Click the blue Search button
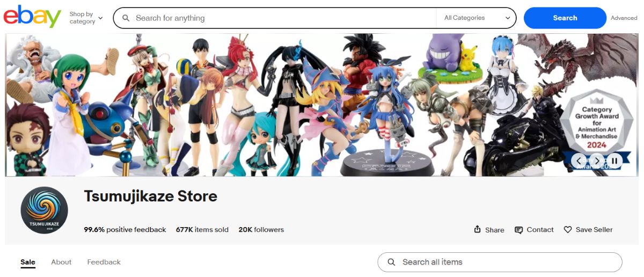This screenshot has width=644, height=277. click(x=565, y=18)
